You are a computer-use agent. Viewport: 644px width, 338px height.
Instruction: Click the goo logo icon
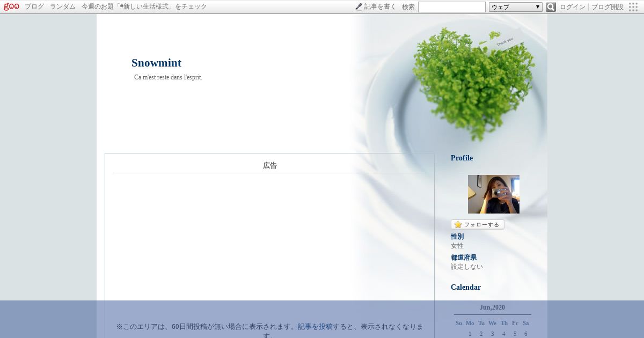11,6
